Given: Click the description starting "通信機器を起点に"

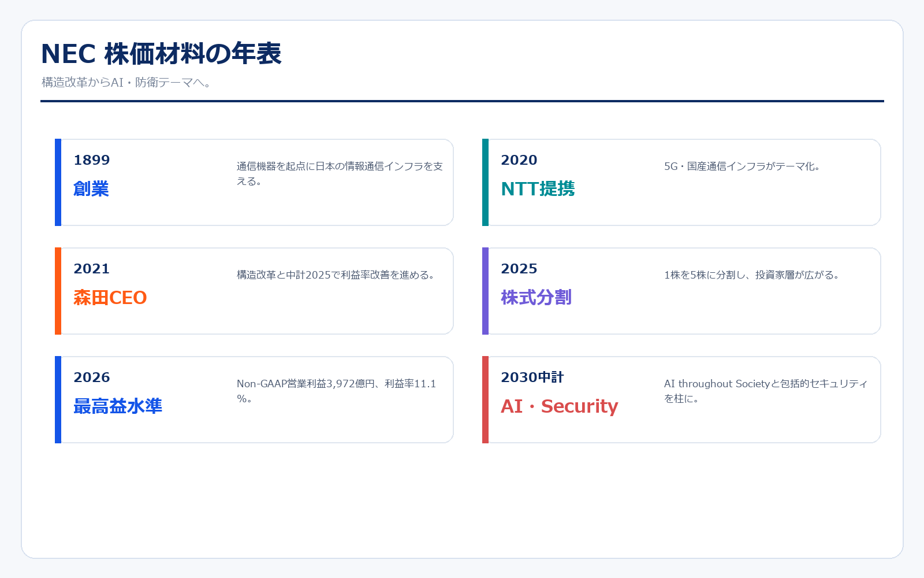Looking at the screenshot, I should click(340, 173).
